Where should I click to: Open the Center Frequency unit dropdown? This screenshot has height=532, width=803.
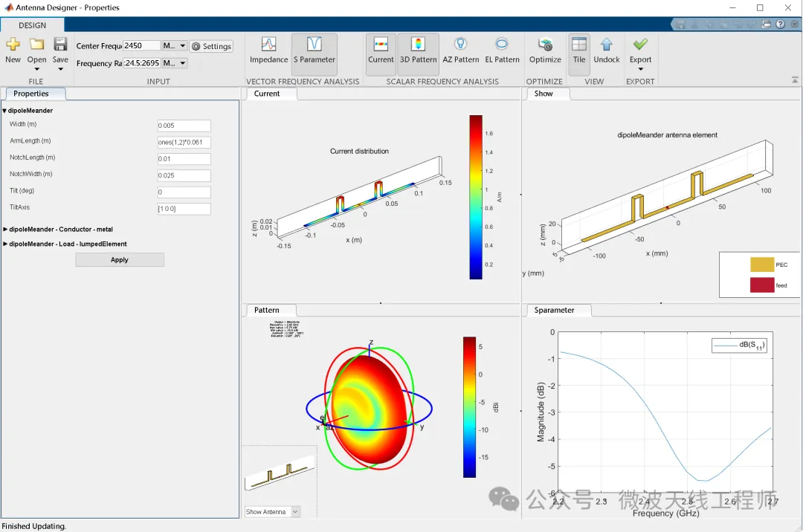click(x=175, y=46)
